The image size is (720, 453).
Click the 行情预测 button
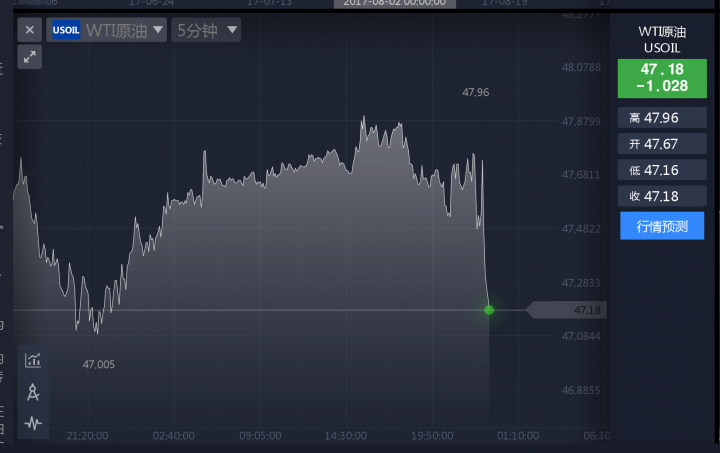point(662,226)
